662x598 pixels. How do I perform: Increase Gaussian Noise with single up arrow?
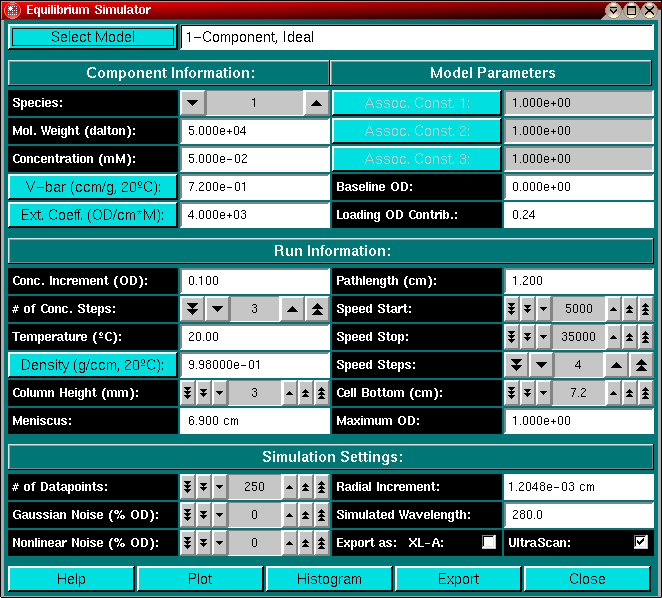point(290,515)
